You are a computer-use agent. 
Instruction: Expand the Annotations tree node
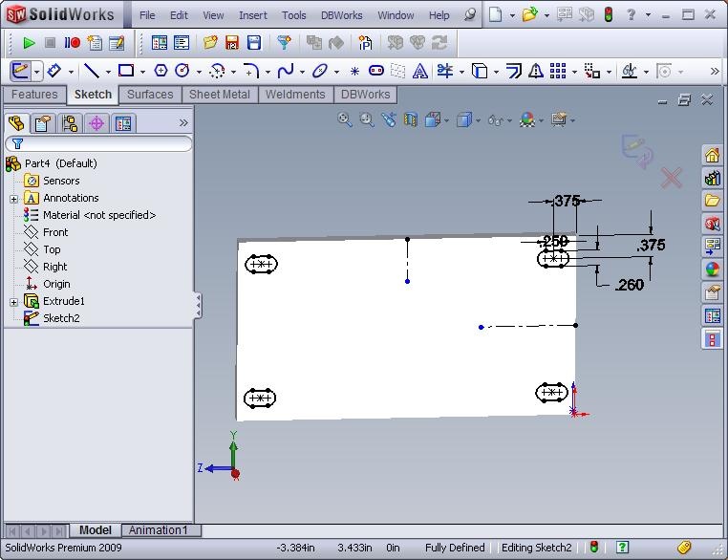coord(13,199)
